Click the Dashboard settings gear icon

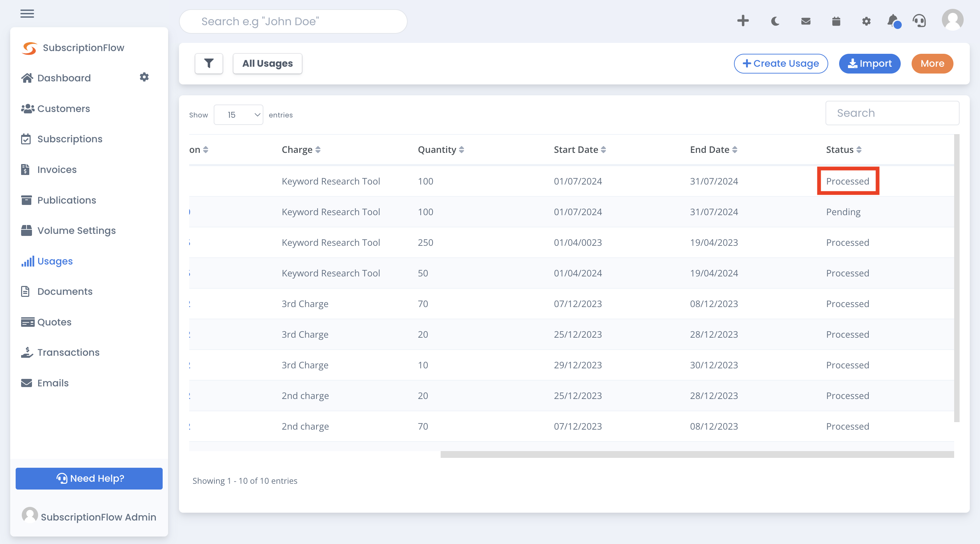[144, 77]
